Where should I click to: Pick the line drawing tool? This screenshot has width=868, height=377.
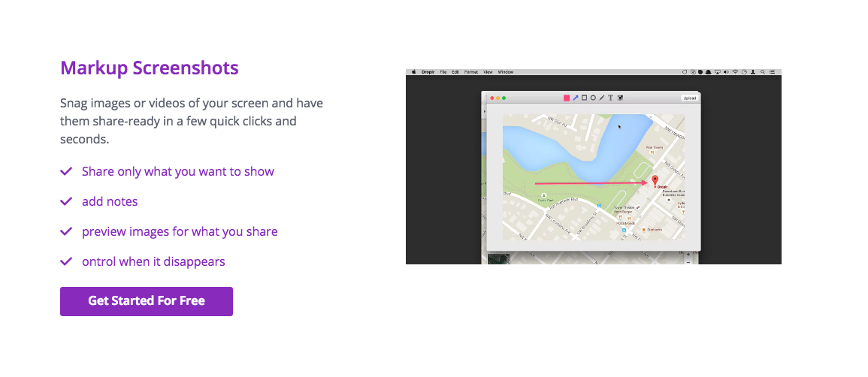click(602, 98)
